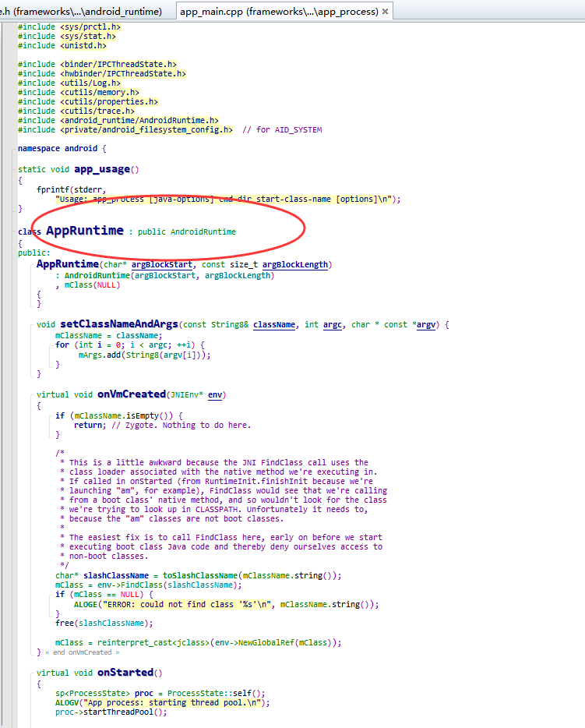The width and height of the screenshot is (585, 728).
Task: Click the '#include <sys/prctl.h>' line
Action: click(69, 27)
